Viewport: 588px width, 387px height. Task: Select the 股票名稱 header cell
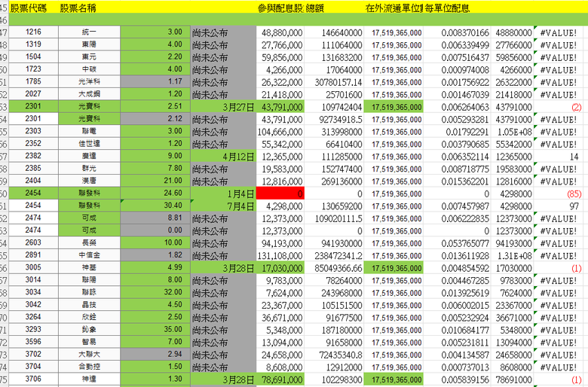(89, 8)
